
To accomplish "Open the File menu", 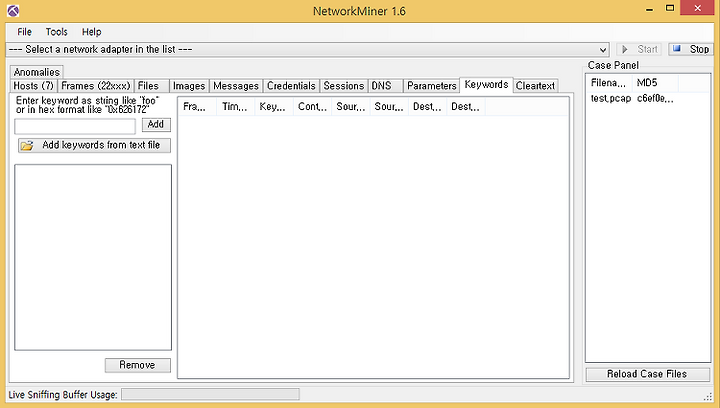I will click(24, 32).
